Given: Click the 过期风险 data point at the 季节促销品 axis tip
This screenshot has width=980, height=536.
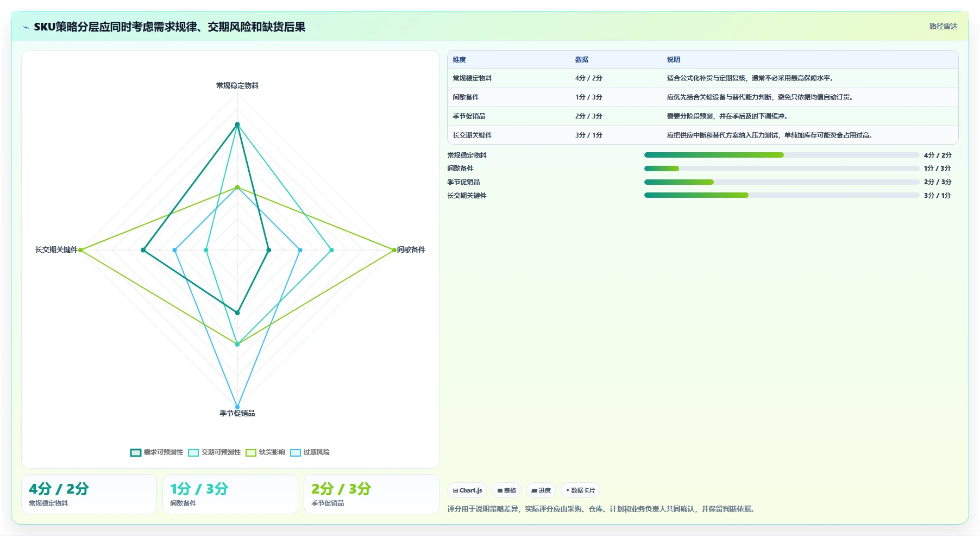Looking at the screenshot, I should (x=237, y=407).
